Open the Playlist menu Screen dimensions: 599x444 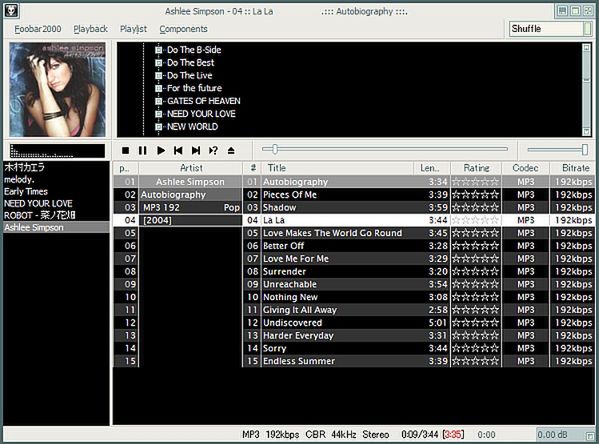133,29
